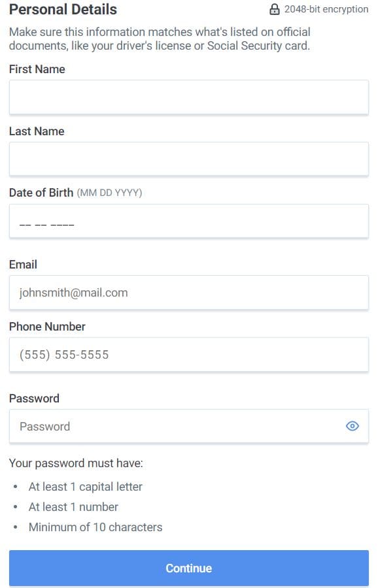Click the Last Name label

tap(37, 131)
